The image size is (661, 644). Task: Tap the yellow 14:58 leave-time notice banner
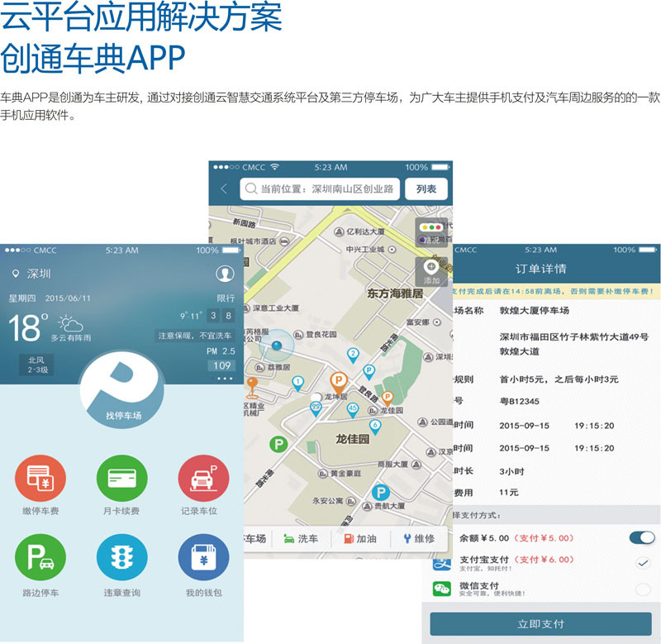(x=556, y=291)
